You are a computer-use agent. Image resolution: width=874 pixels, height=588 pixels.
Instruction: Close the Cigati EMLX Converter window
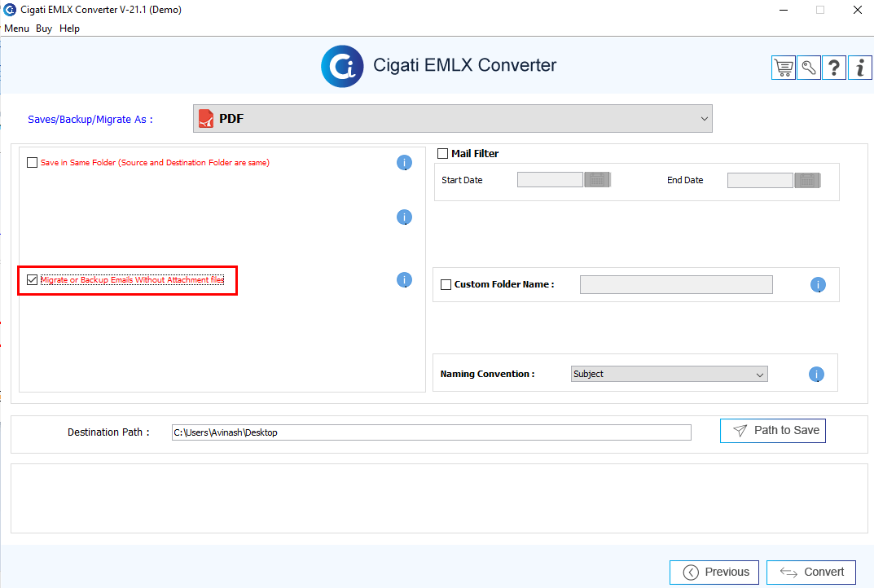[x=857, y=10]
